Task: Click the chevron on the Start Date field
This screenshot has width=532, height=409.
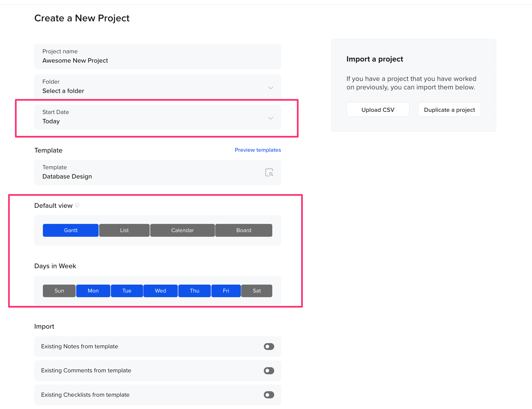Action: pos(271,118)
